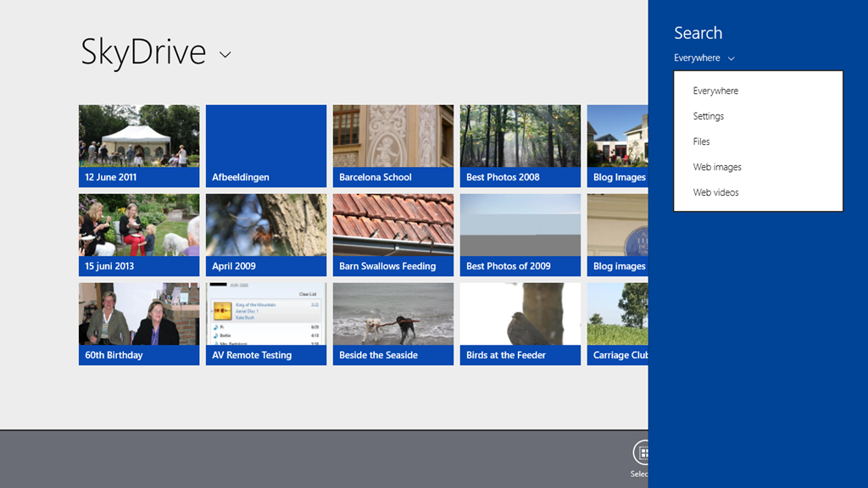Open the April 2009 album
The image size is (868, 488).
[x=266, y=234]
